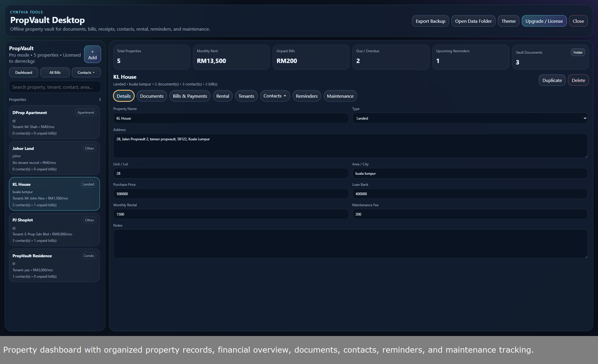Click the Landed tag on KL House card

(x=88, y=184)
